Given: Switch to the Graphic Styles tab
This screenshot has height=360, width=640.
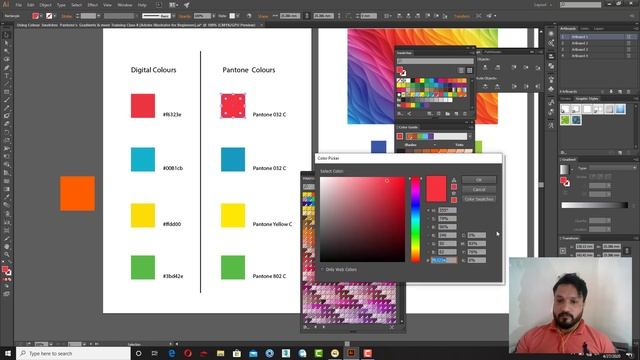Looking at the screenshot, I should [x=587, y=99].
